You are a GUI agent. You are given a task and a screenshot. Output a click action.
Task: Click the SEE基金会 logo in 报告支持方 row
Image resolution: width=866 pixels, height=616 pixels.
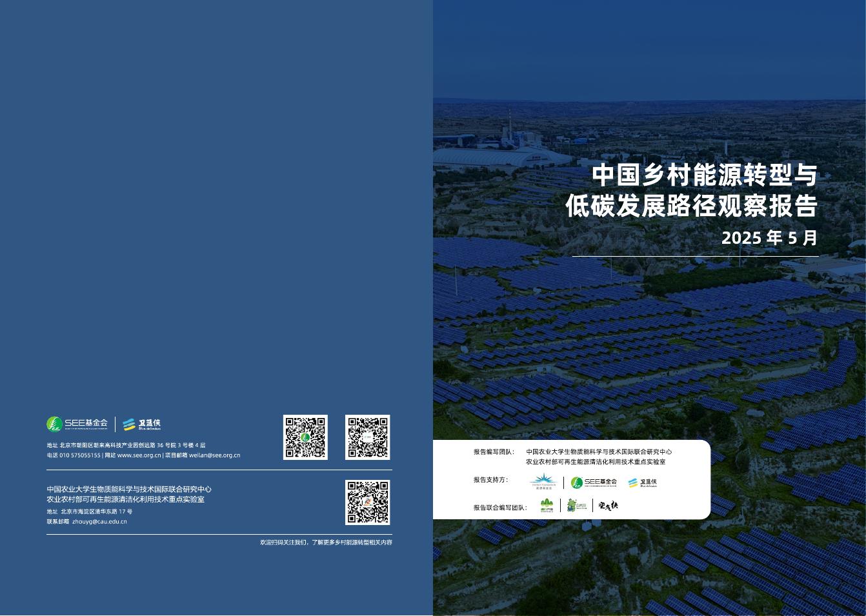pos(595,481)
